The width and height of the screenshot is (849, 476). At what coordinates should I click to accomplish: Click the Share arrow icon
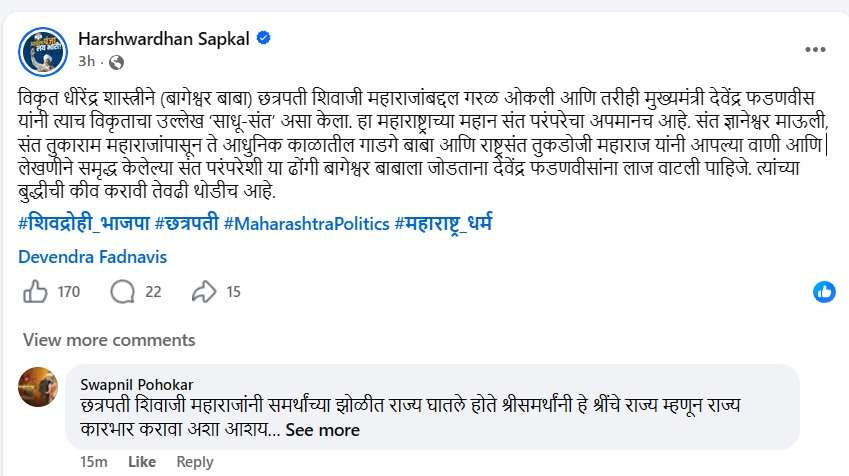pos(204,292)
